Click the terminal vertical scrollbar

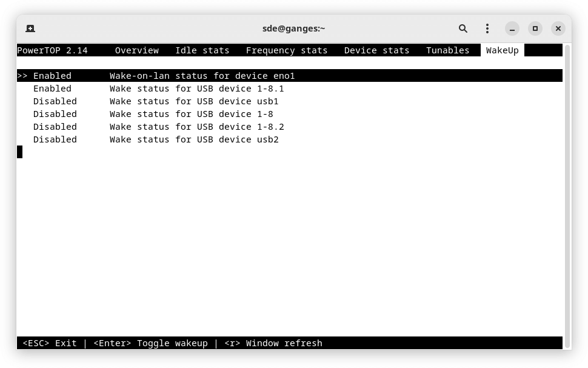567,196
